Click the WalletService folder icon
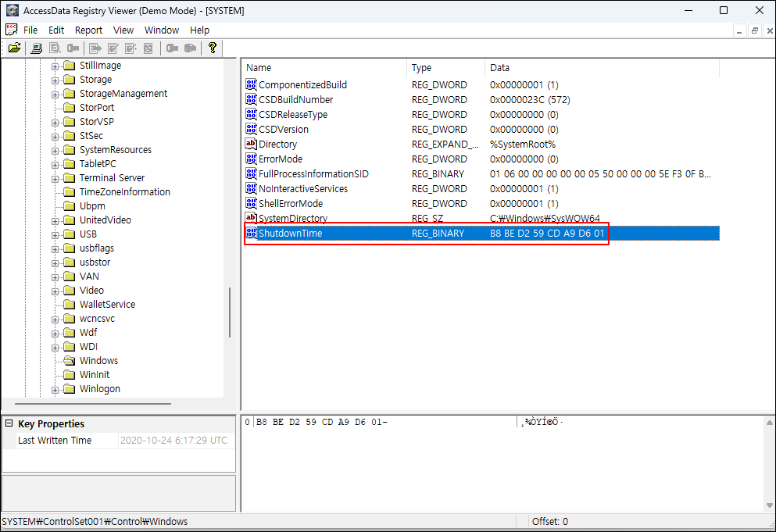The width and height of the screenshot is (776, 532). coord(70,304)
